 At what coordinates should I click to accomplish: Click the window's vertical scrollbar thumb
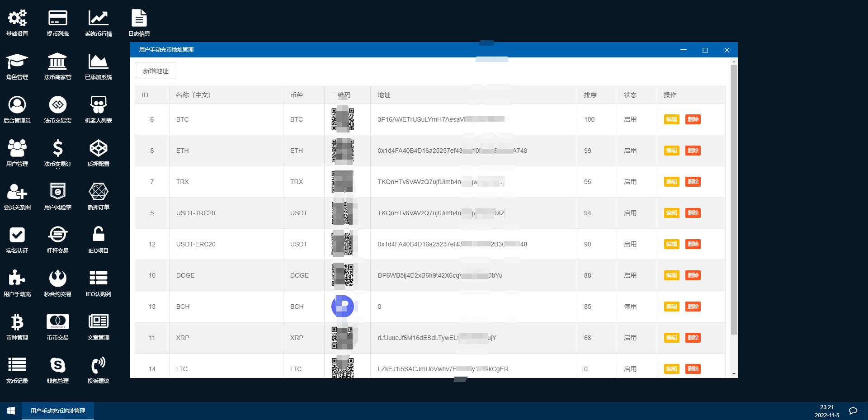(734, 200)
